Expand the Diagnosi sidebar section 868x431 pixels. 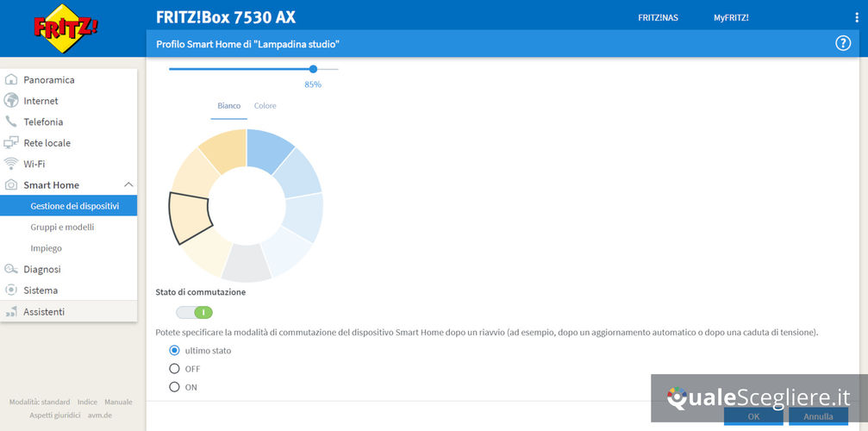41,269
